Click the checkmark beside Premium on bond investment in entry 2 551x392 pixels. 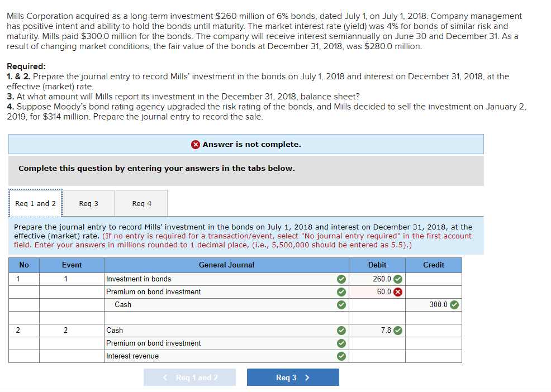pyautogui.click(x=340, y=343)
